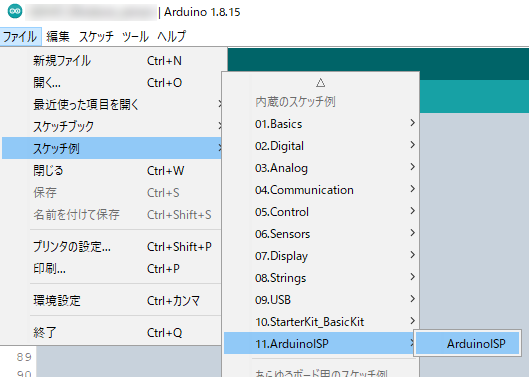Expand 01.Basics examples

pos(321,124)
